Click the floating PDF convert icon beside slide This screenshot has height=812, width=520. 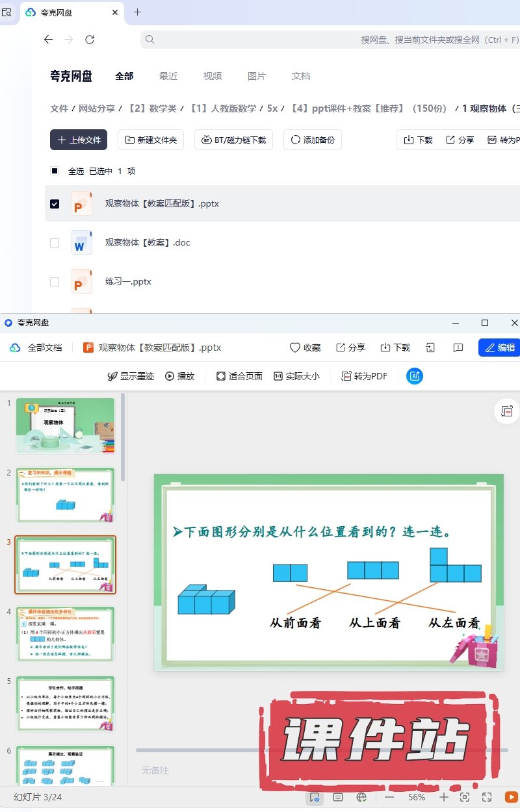tap(507, 411)
